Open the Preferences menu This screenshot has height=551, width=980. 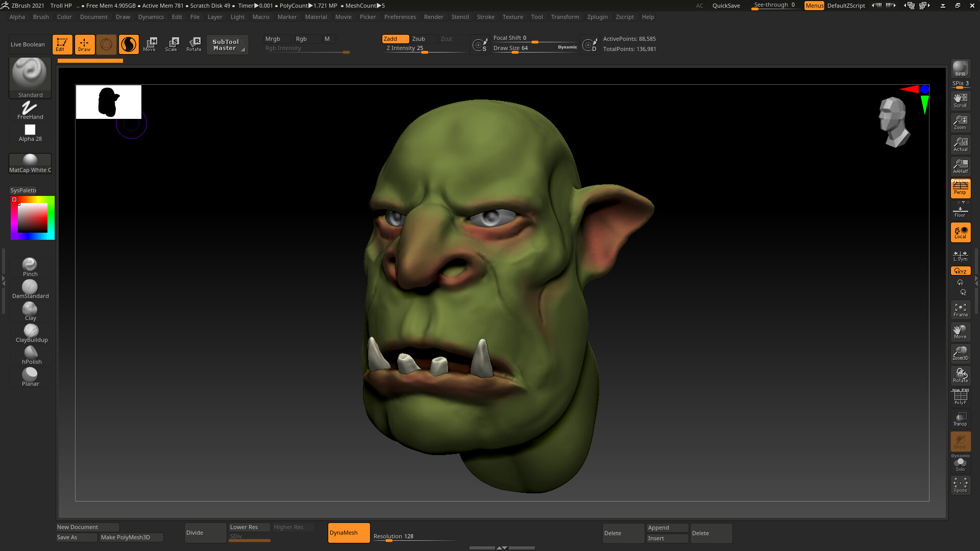(x=400, y=17)
